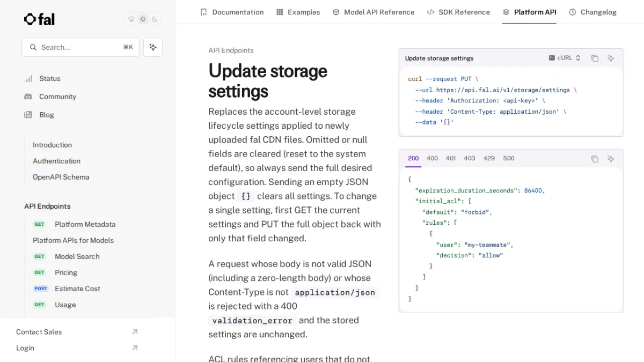Ask AI about the request code

tap(611, 58)
